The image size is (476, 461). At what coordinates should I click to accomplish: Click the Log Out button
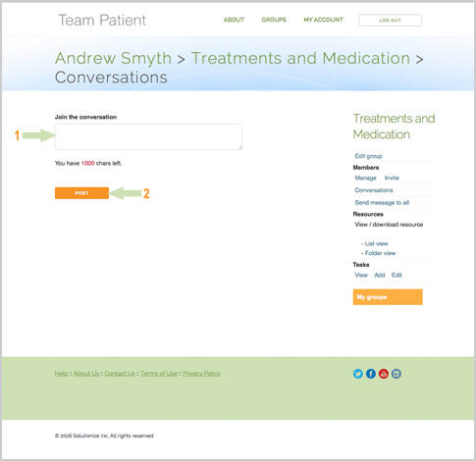pos(390,21)
